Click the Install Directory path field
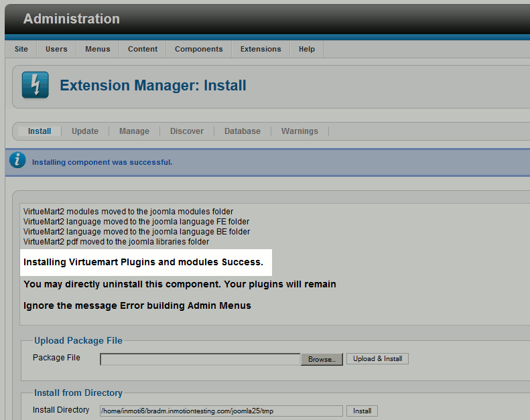 point(221,411)
